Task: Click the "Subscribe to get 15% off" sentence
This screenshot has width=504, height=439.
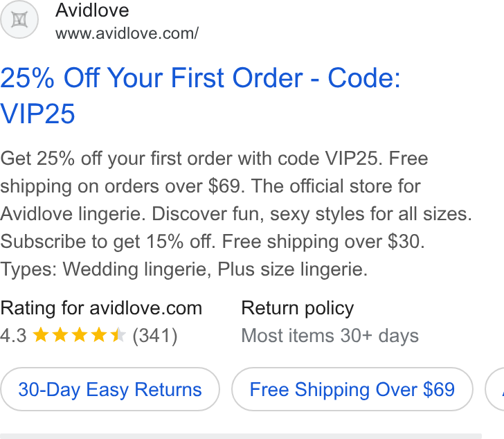Action: (x=108, y=242)
